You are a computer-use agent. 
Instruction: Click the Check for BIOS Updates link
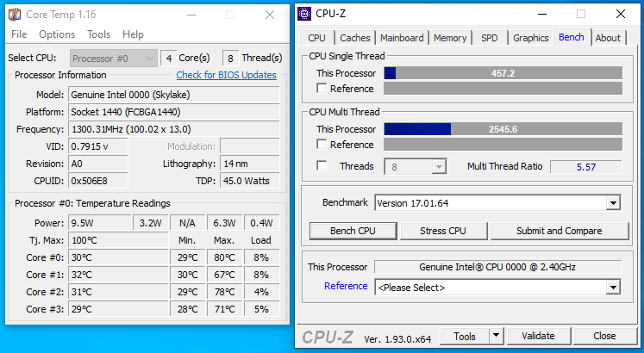pyautogui.click(x=226, y=75)
